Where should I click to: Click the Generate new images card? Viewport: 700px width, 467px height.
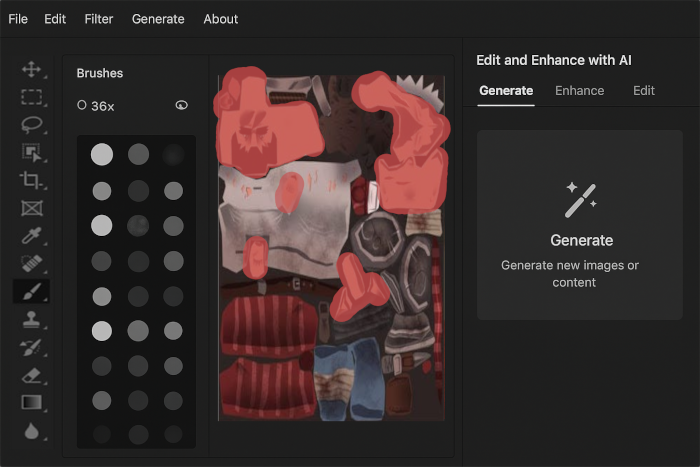point(579,225)
